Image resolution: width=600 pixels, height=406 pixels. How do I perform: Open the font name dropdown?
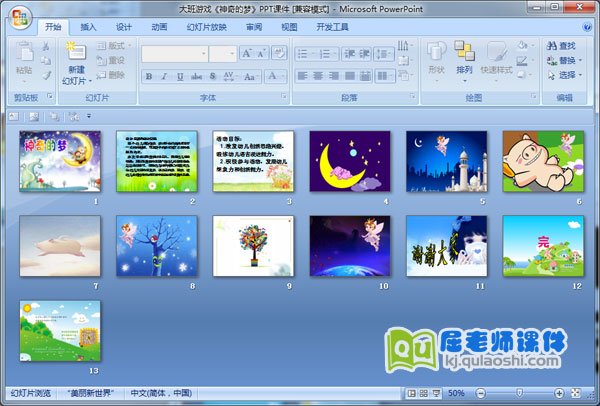pyautogui.click(x=203, y=53)
